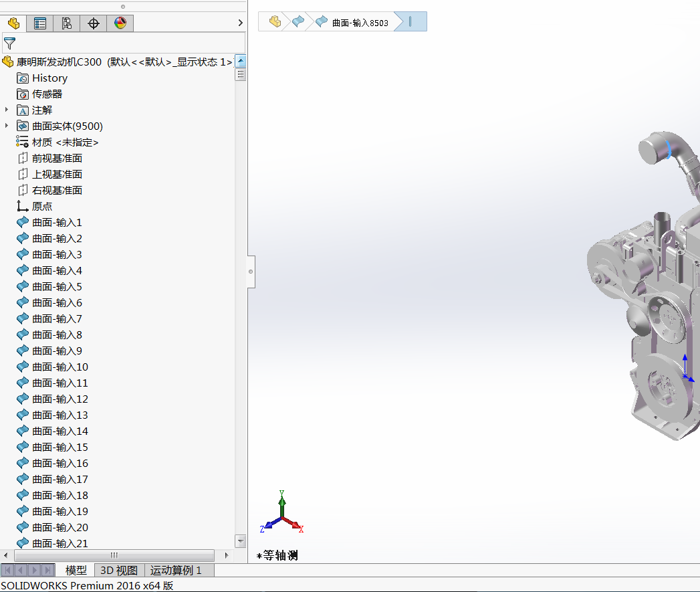Expand the 注解 annotations folder arrow
The height and width of the screenshot is (592, 700).
pos(6,110)
